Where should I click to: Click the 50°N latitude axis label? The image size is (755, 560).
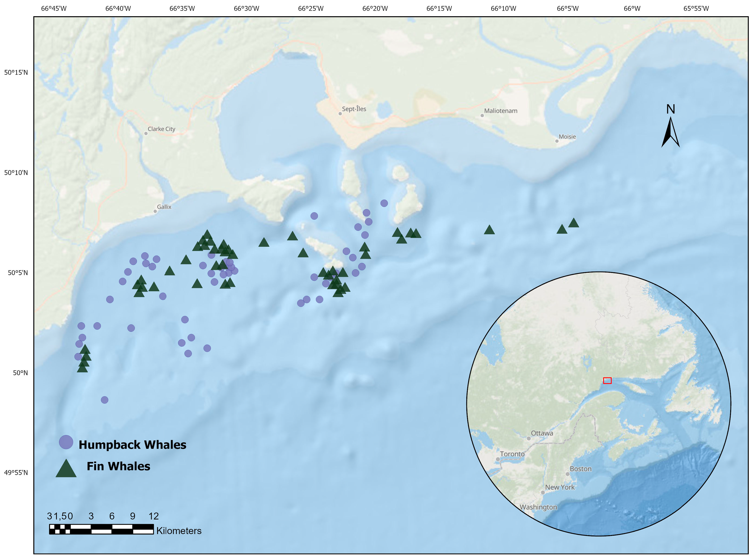click(20, 373)
